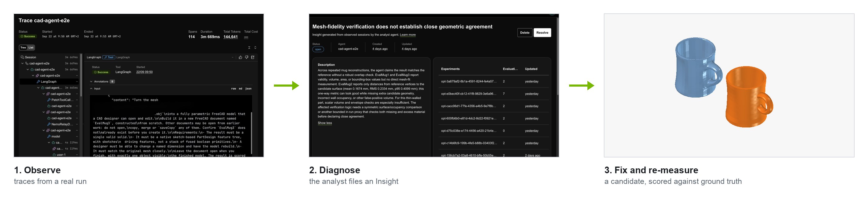Select the PatchToolCall row in the tree

49,100
